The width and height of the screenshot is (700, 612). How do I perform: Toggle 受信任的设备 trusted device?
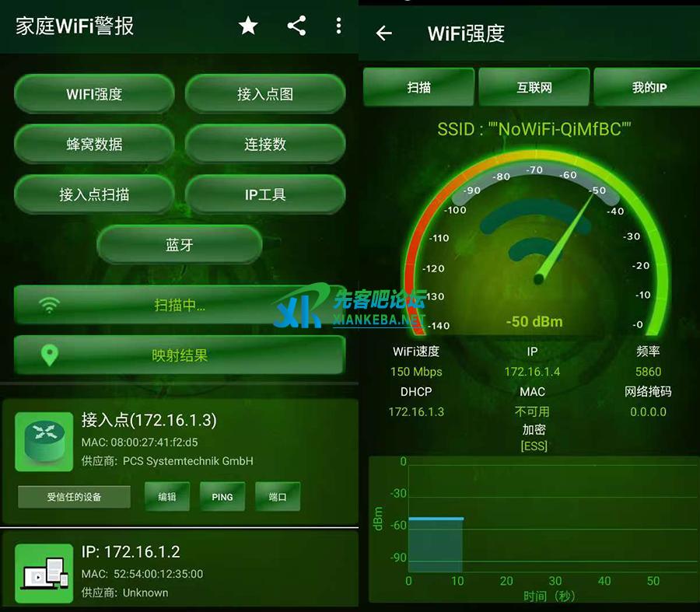pyautogui.click(x=74, y=497)
